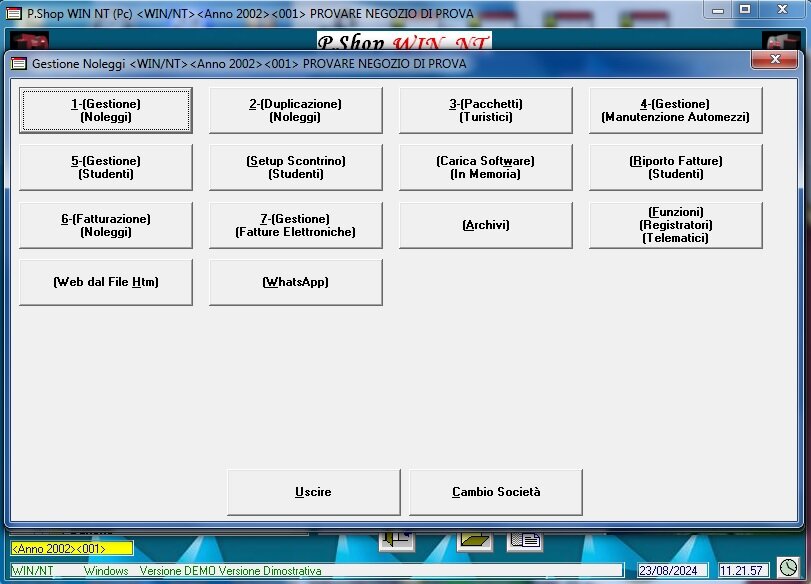
Task: Click the Gestione Noleggi dialog title icon
Action: (19, 63)
